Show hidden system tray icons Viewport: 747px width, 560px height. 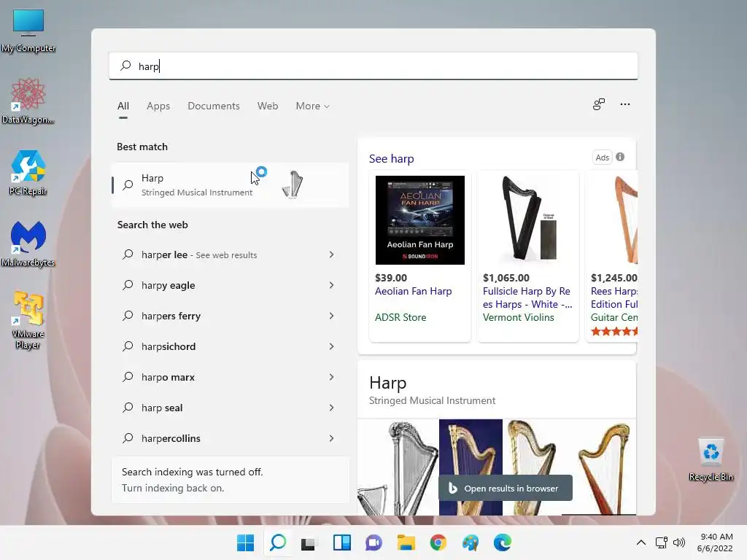click(x=641, y=542)
